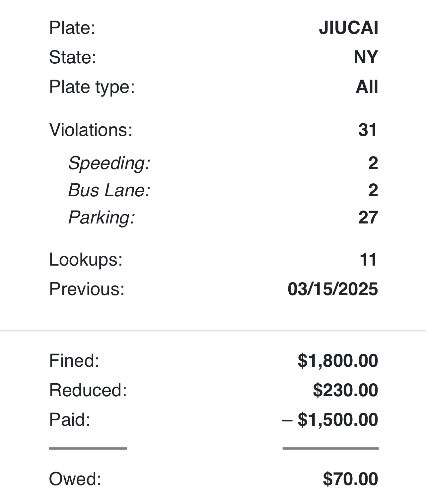Click the reduced amount $230.00

pyautogui.click(x=345, y=390)
